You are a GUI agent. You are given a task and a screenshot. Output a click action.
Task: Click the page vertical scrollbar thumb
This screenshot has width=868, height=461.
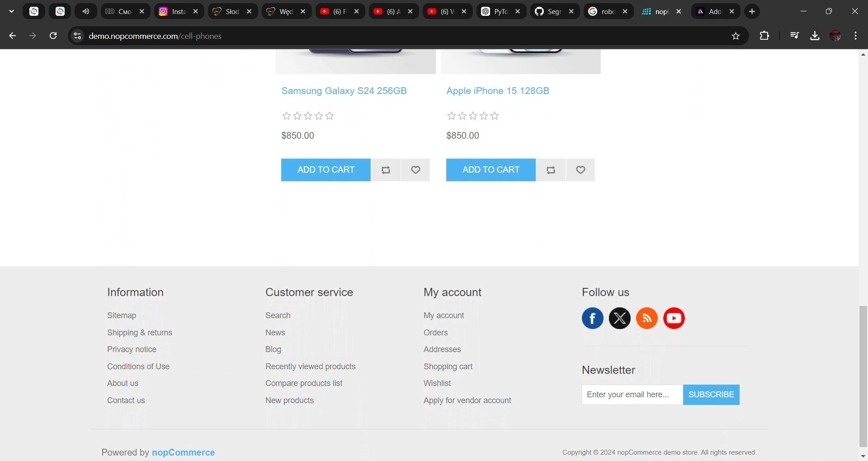863,376
